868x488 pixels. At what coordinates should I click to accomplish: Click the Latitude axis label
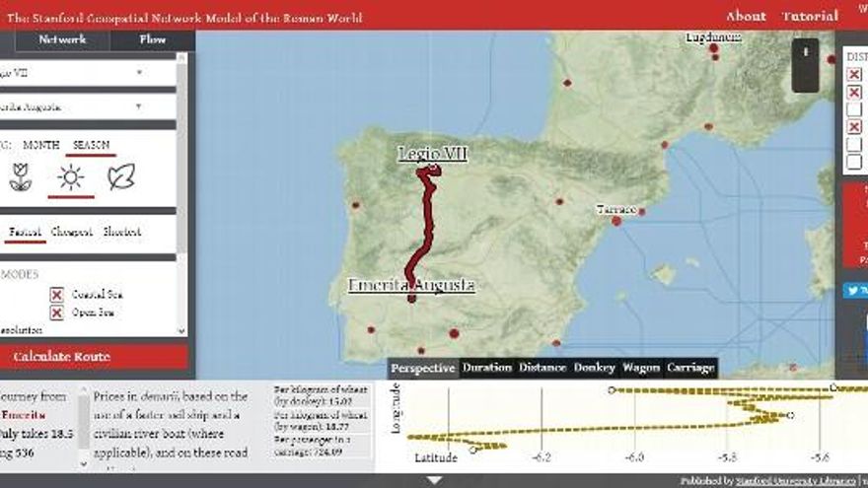[436, 458]
